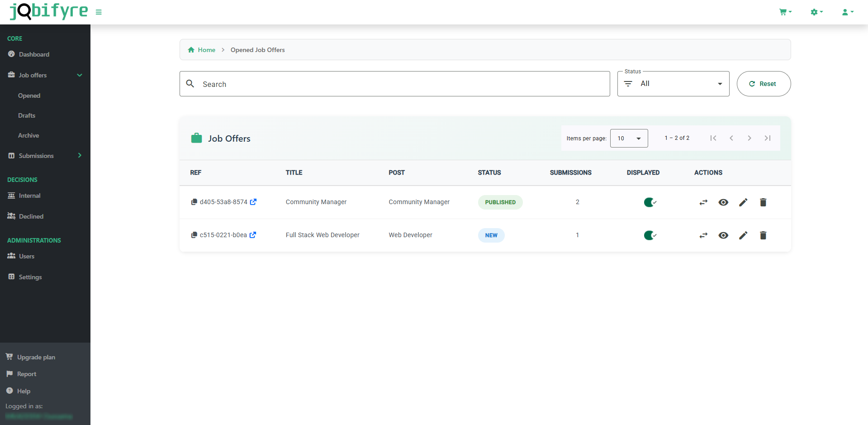Toggle the Displayed switch for Full Stack Web Developer

[x=650, y=235]
